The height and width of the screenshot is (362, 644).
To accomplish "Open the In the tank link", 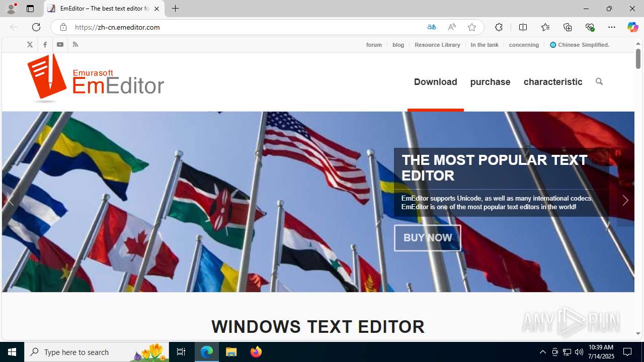I will coord(485,45).
